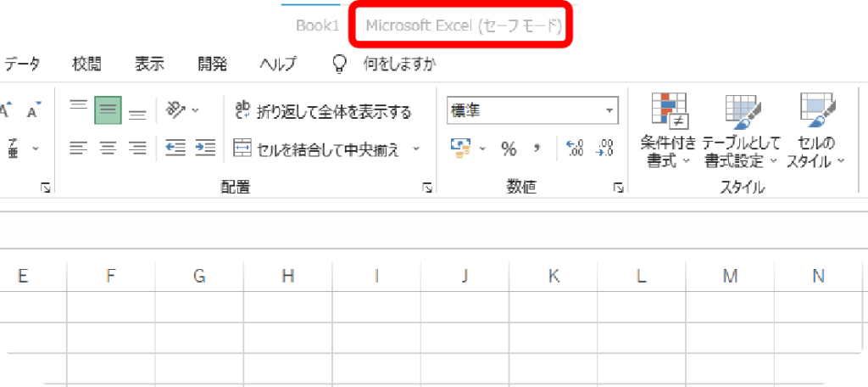Increase indent of cell contents
This screenshot has height=387, width=868.
click(x=205, y=149)
